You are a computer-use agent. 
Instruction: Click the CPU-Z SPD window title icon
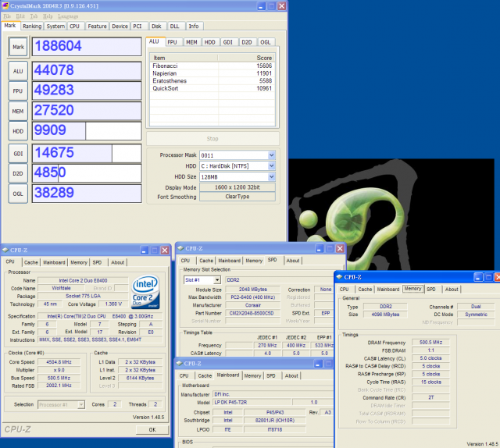coord(180,248)
